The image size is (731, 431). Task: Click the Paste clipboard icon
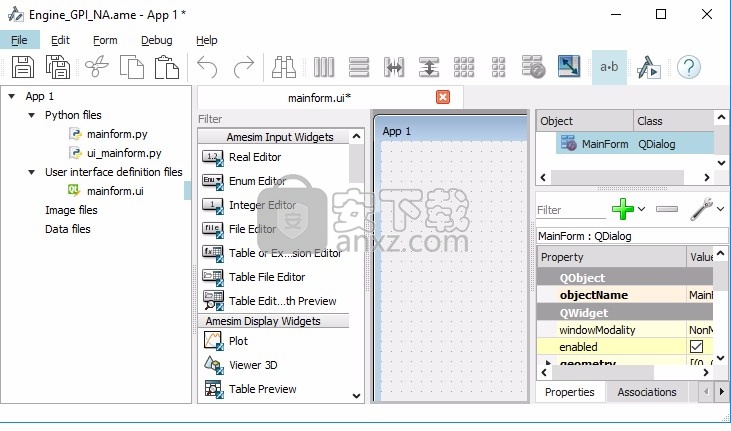click(x=166, y=67)
